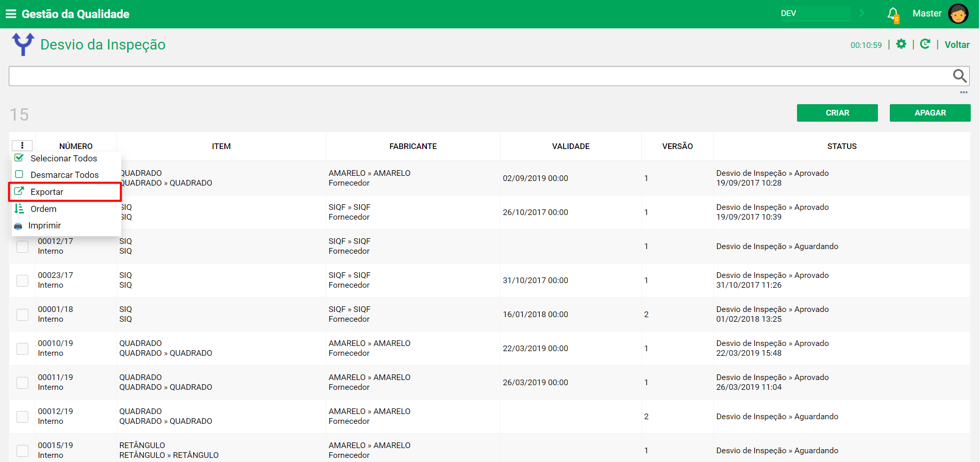Viewport: 980px width, 462px height.
Task: Click the Ordem sort icon
Action: tap(19, 208)
